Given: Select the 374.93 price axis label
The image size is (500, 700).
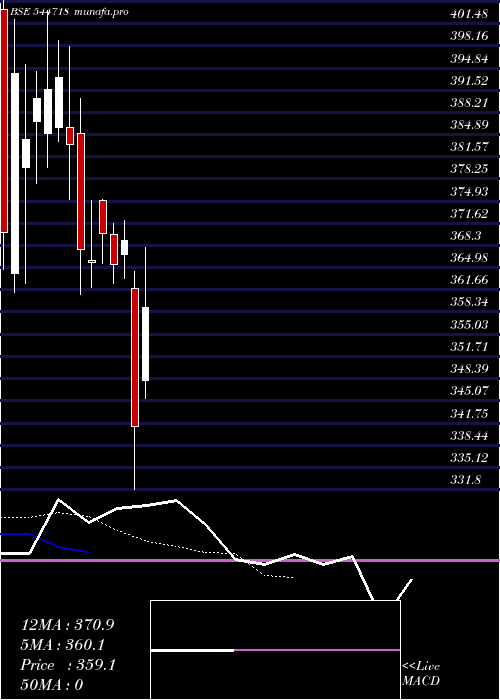Looking at the screenshot, I should pyautogui.click(x=469, y=192).
